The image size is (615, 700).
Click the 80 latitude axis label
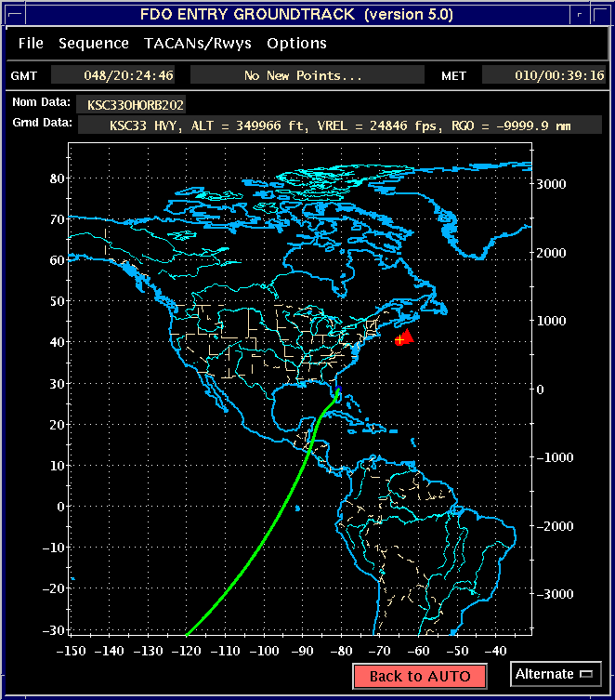point(57,178)
